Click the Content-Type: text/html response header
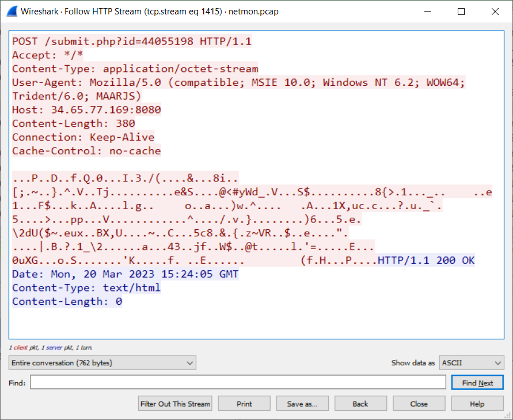 [x=87, y=287]
